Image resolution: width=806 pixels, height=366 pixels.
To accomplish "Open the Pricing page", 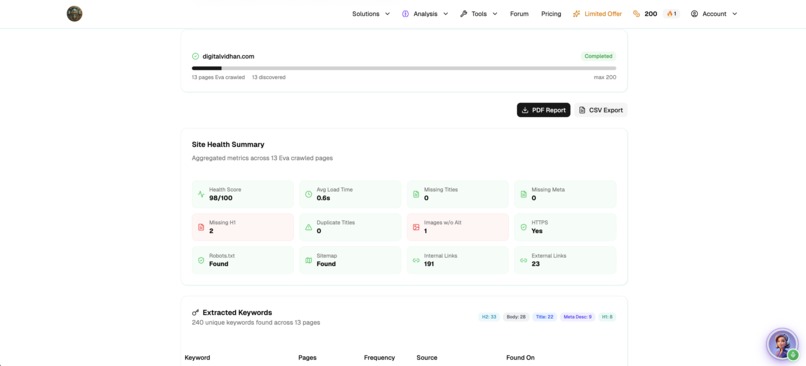I will click(x=551, y=14).
